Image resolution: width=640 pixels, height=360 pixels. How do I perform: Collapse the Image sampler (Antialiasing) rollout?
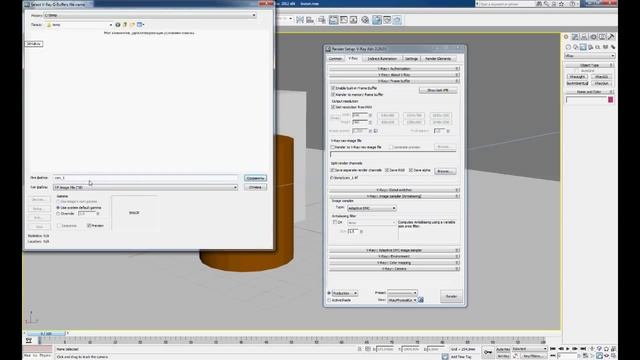coord(394,196)
